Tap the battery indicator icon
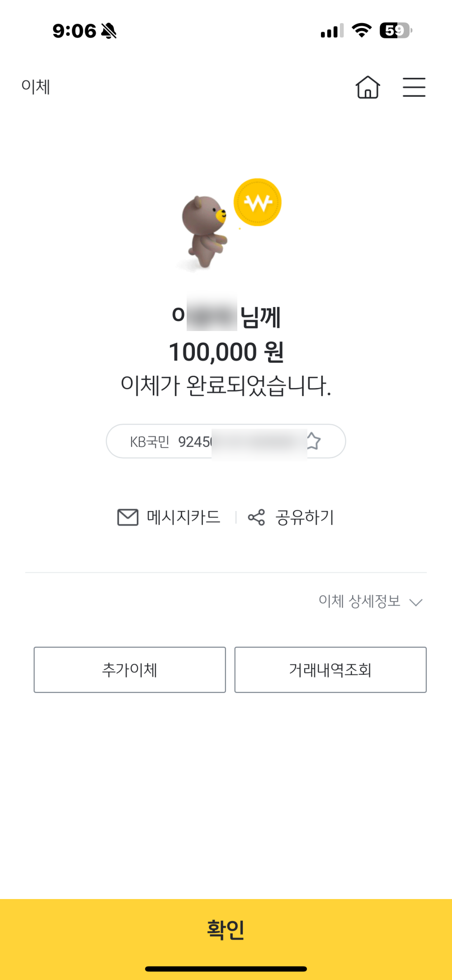The height and width of the screenshot is (980, 452). (x=395, y=30)
